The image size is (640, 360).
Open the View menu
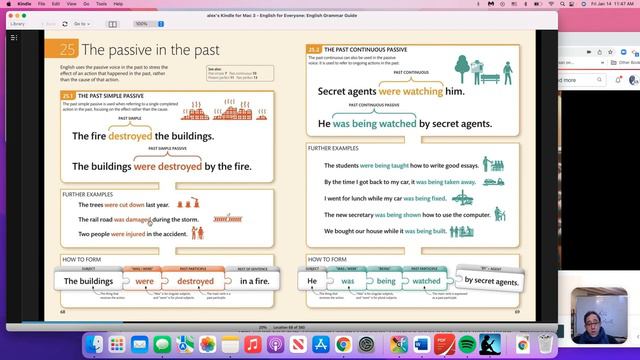point(71,4)
